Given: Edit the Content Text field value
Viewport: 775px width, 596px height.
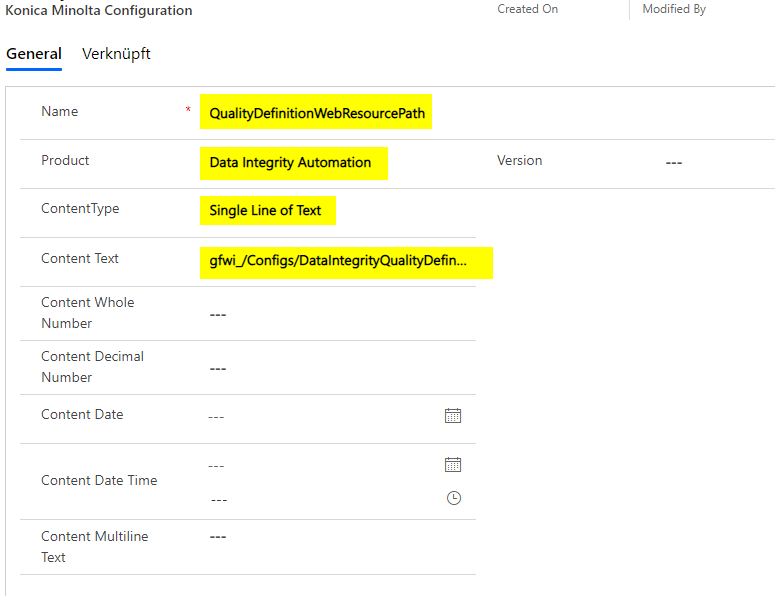Looking at the screenshot, I should coord(346,262).
